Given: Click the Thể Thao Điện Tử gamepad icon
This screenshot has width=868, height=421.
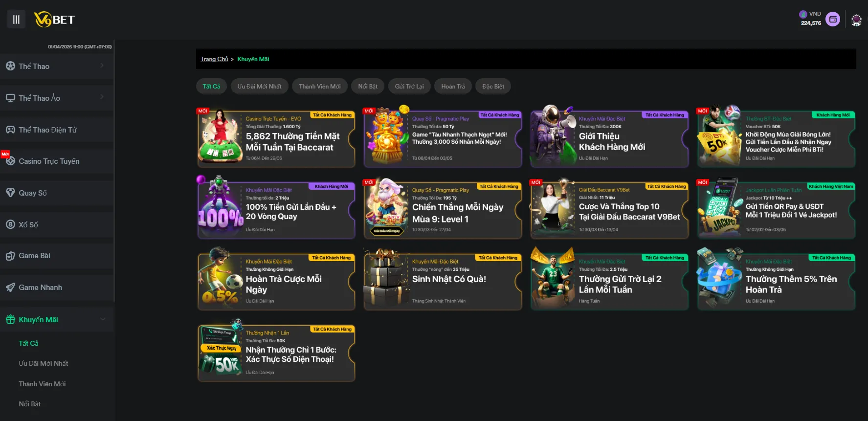Looking at the screenshot, I should tap(10, 130).
